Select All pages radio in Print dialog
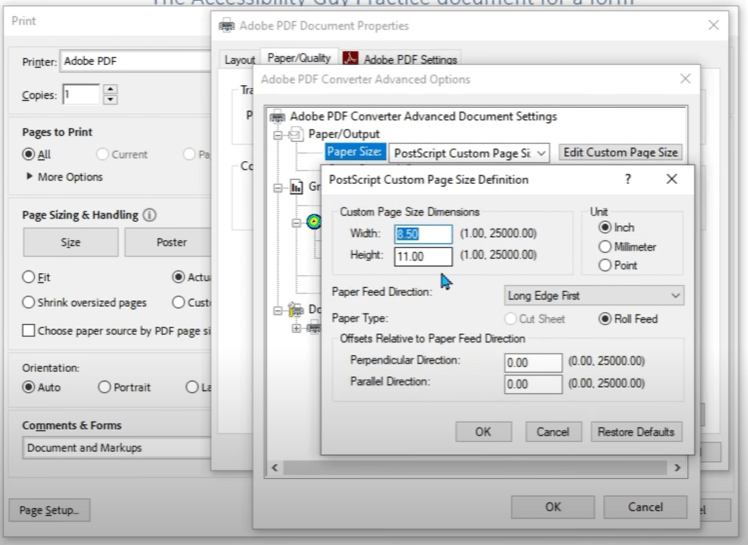The width and height of the screenshot is (748, 545). point(29,154)
